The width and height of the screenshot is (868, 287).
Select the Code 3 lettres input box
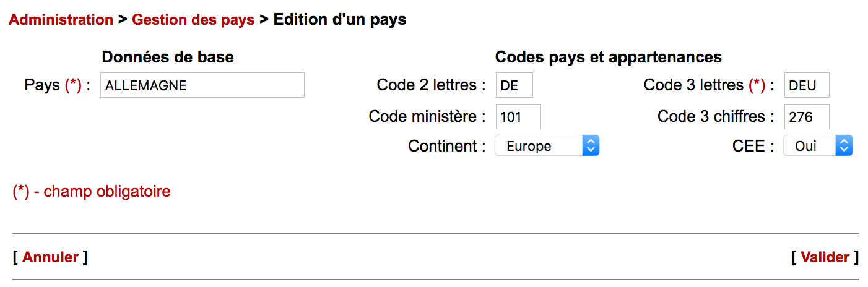click(x=806, y=85)
